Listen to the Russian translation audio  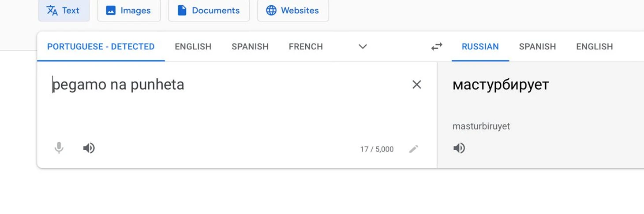(x=459, y=148)
